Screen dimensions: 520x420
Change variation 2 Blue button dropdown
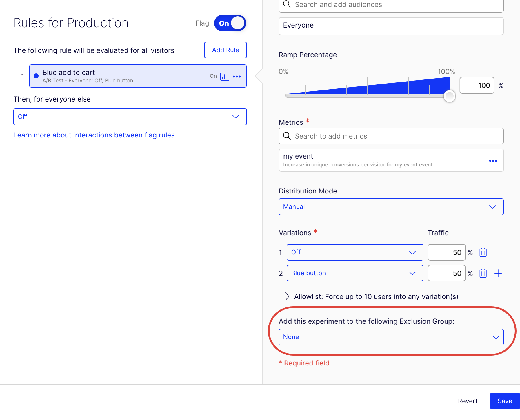pos(354,273)
